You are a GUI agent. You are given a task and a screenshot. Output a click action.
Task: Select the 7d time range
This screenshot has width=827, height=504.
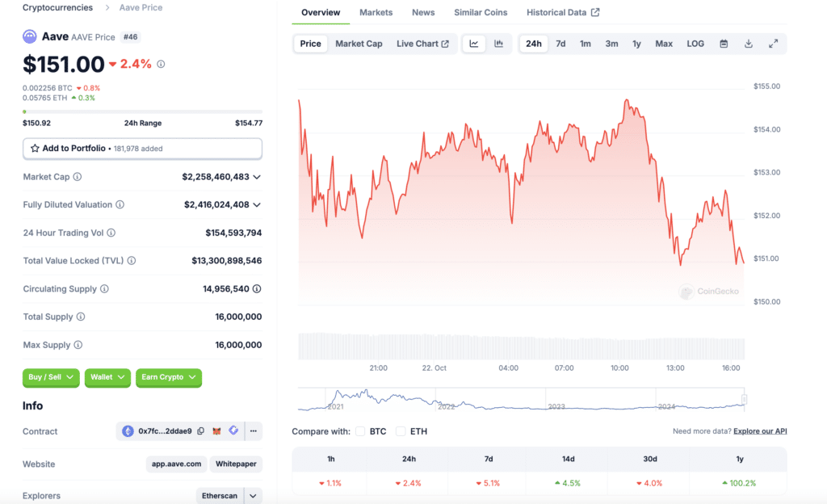coord(560,44)
